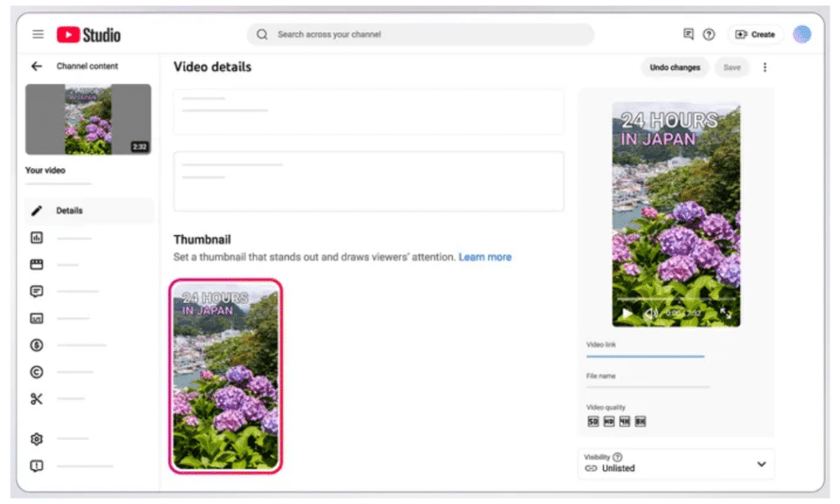Open the video link under Video link
Viewport: 840px width, 504px height.
coord(645,355)
